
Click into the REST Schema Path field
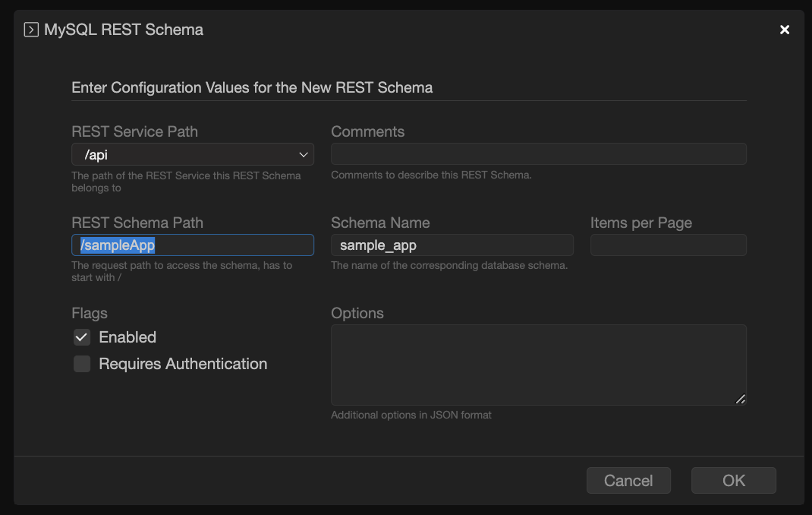click(x=192, y=245)
